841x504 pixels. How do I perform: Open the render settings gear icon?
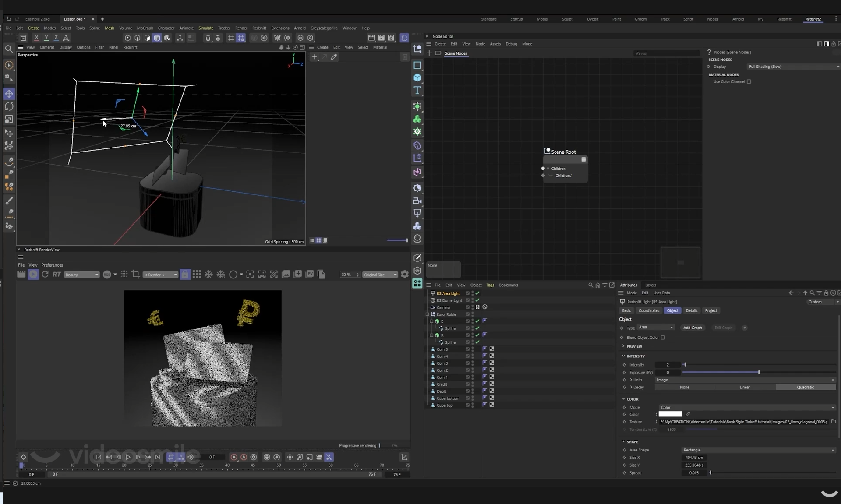(405, 275)
